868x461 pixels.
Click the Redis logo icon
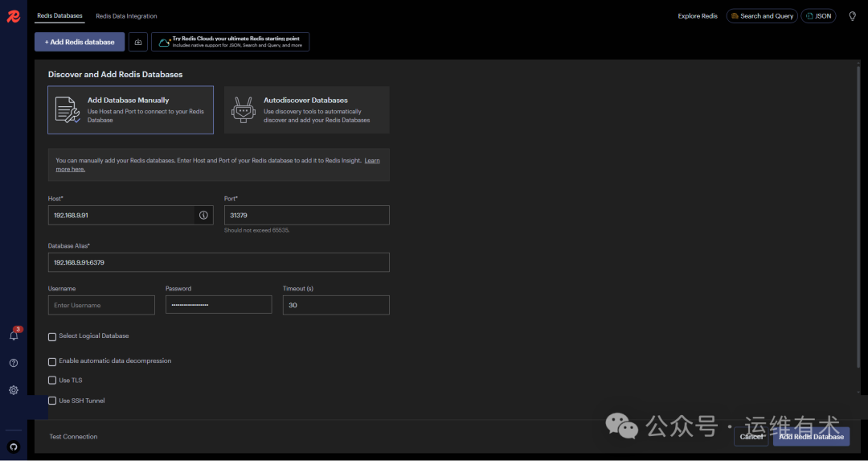14,17
